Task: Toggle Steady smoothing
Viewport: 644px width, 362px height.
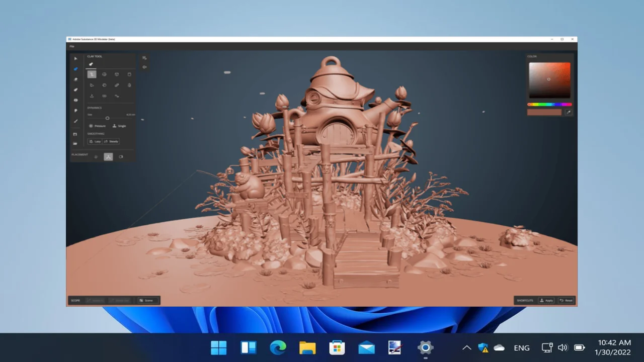Action: pyautogui.click(x=111, y=141)
